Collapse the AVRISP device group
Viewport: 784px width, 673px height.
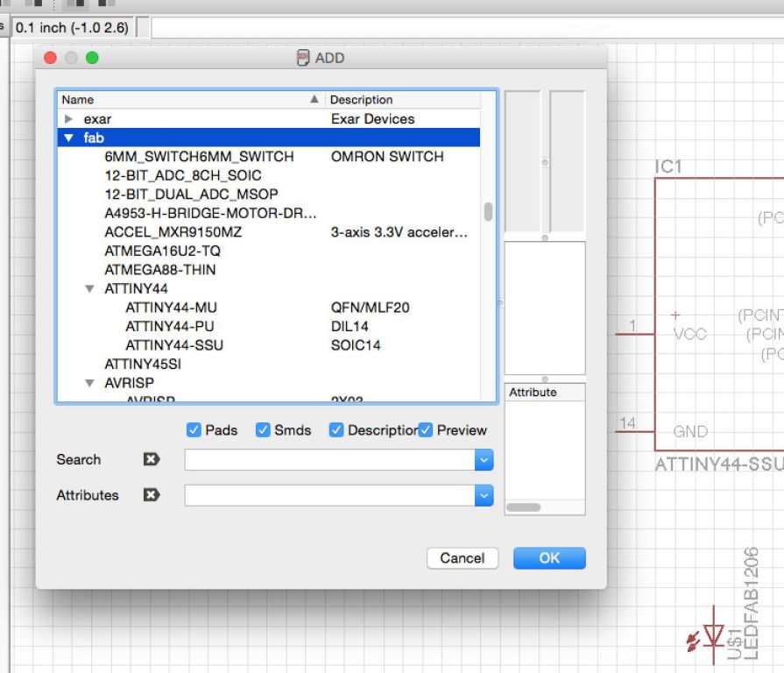pyautogui.click(x=89, y=383)
